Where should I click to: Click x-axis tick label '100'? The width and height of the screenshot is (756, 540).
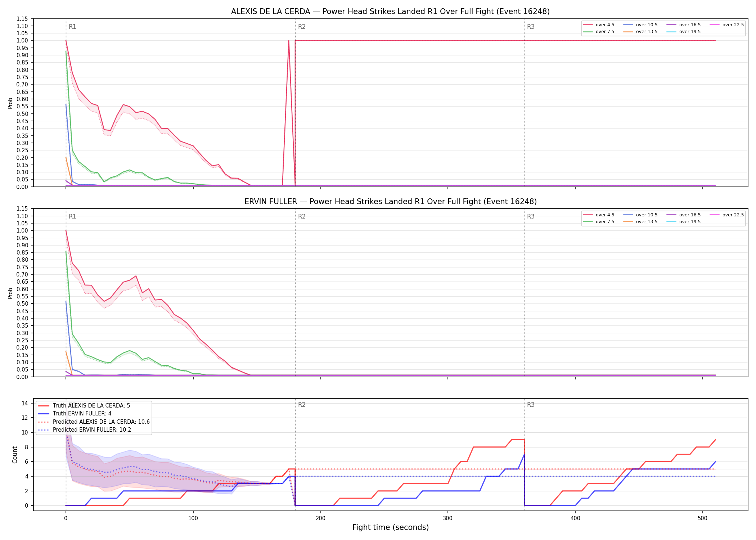193,518
